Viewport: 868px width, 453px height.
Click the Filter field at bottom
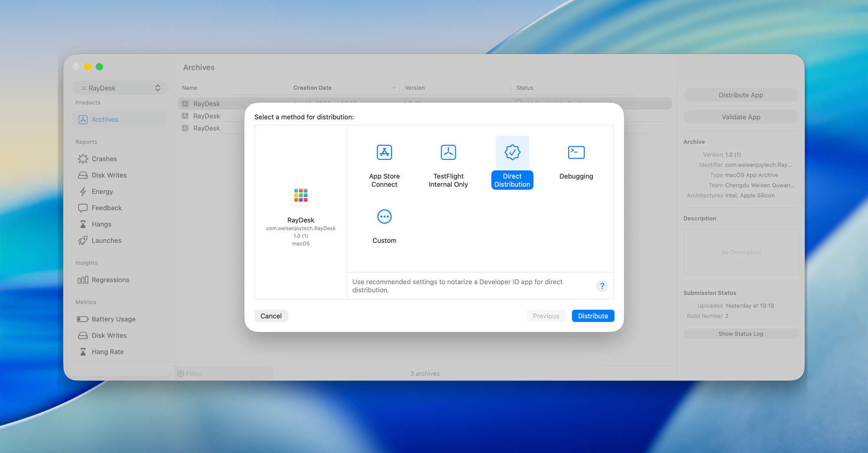pyautogui.click(x=226, y=374)
